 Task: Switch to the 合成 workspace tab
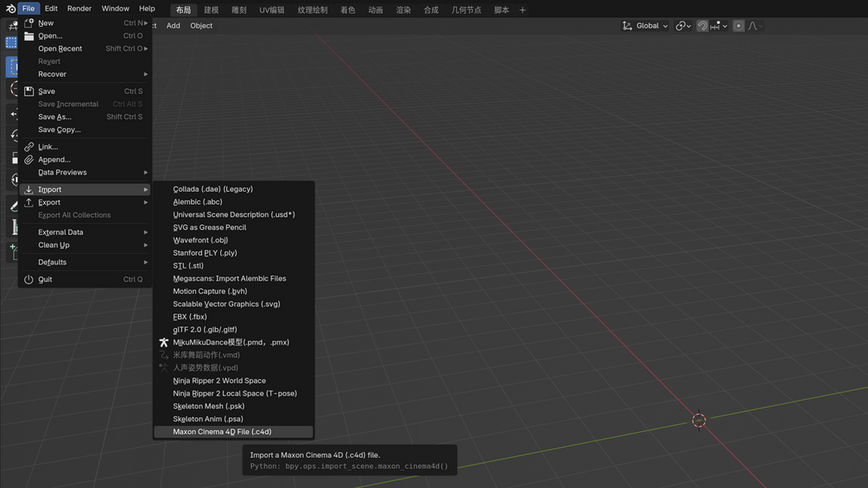pos(431,10)
